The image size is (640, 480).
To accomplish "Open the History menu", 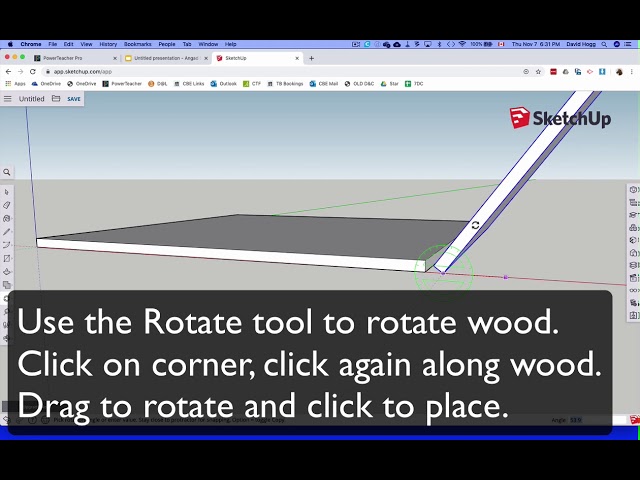I will pyautogui.click(x=108, y=44).
